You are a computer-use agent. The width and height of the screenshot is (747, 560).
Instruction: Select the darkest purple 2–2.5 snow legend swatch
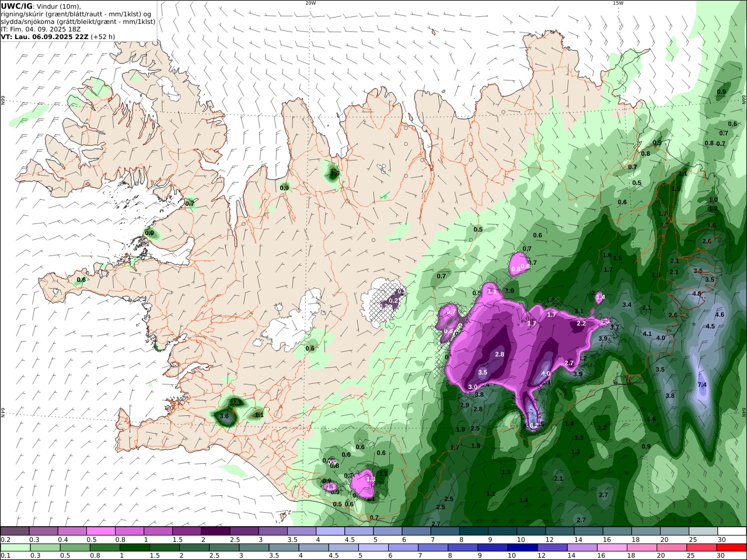tap(215, 531)
